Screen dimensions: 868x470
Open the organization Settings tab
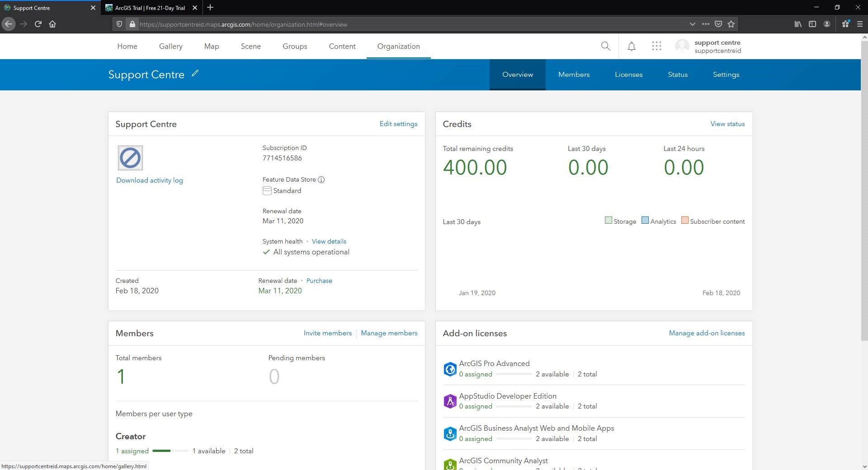tap(726, 75)
